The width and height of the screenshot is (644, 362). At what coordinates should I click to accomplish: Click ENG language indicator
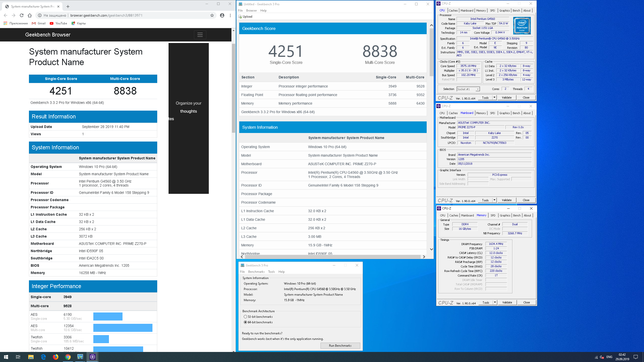pos(609,357)
